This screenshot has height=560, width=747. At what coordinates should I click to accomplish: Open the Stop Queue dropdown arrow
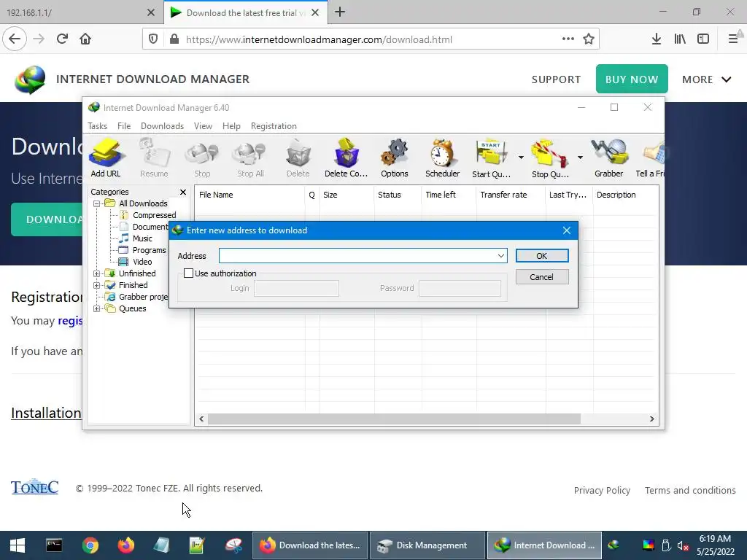pyautogui.click(x=580, y=157)
